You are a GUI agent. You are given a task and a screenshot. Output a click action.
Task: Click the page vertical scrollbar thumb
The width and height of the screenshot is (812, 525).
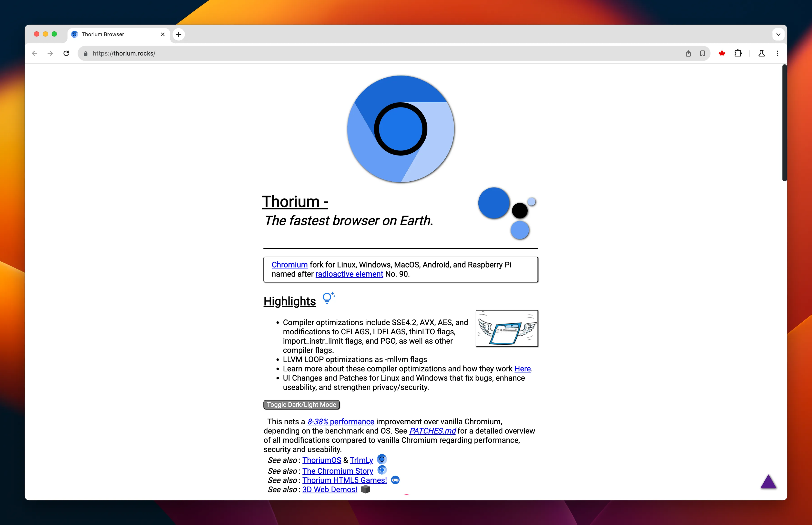(784, 123)
